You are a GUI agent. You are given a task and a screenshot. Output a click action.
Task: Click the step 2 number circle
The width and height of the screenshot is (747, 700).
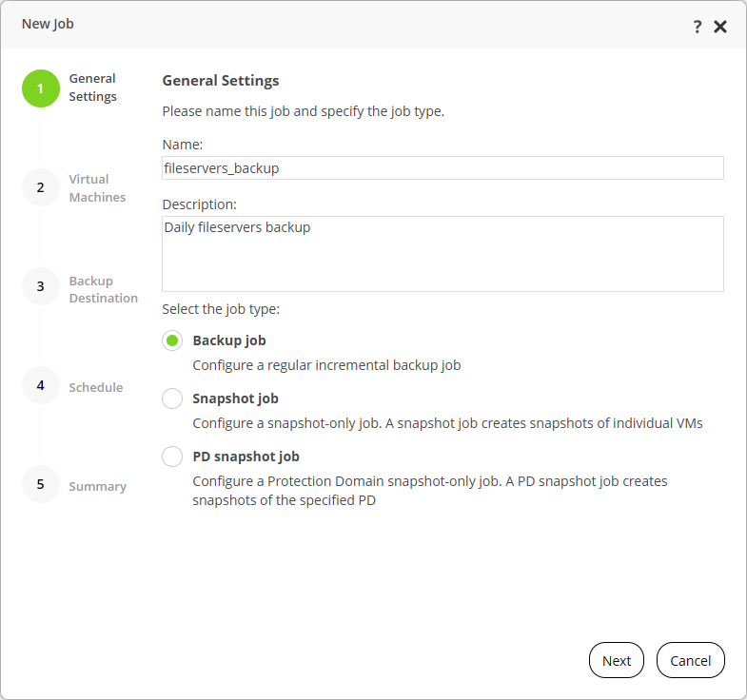tap(40, 187)
